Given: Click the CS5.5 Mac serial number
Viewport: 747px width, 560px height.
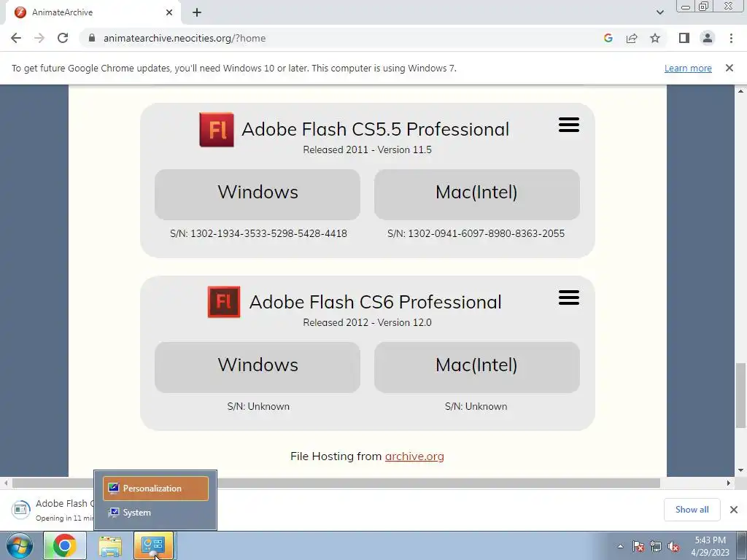Looking at the screenshot, I should (x=476, y=233).
